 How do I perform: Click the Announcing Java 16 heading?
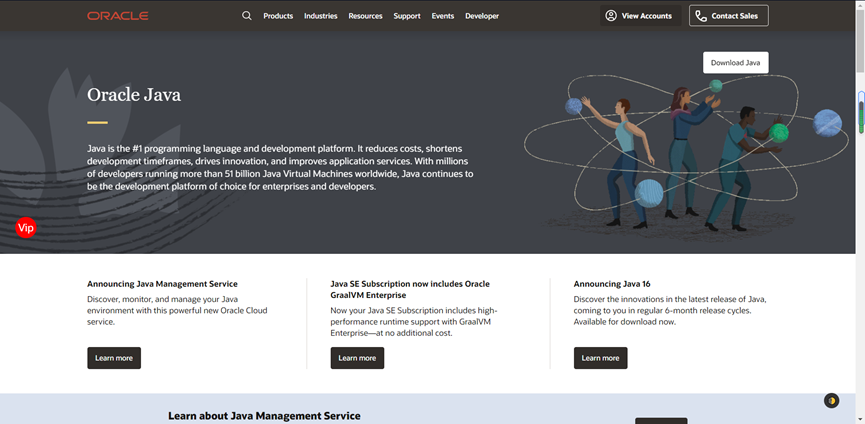[x=612, y=284]
